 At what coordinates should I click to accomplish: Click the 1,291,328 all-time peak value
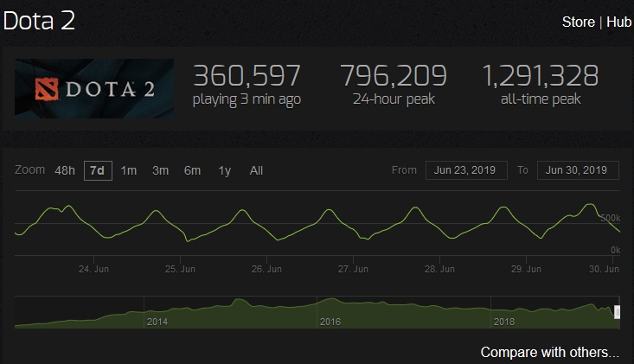[x=541, y=75]
